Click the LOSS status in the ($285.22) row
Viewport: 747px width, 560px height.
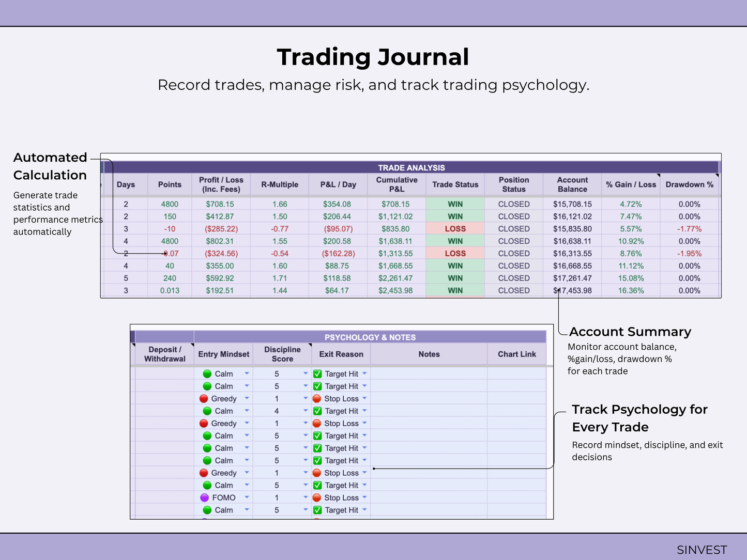(x=455, y=229)
